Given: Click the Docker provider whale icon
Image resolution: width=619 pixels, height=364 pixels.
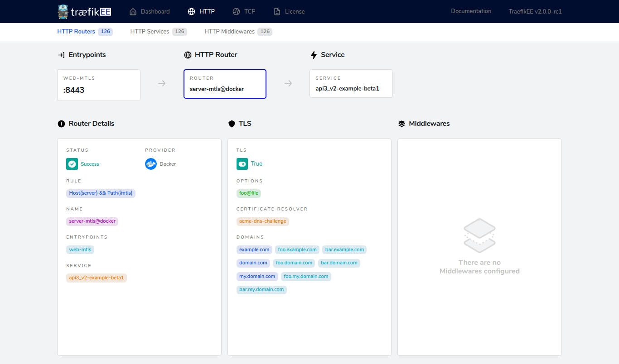Looking at the screenshot, I should [x=151, y=164].
